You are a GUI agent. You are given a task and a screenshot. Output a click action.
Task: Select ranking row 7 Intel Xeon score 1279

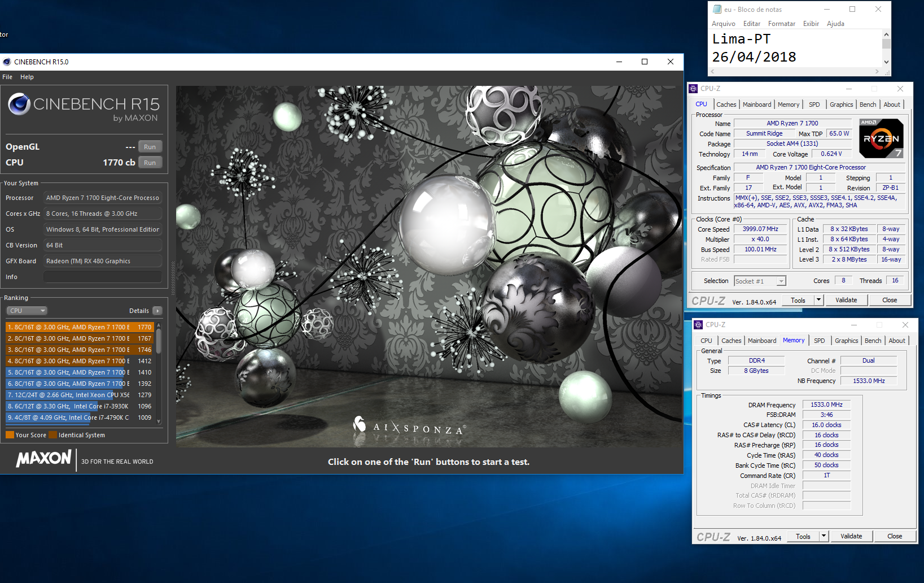[80, 395]
